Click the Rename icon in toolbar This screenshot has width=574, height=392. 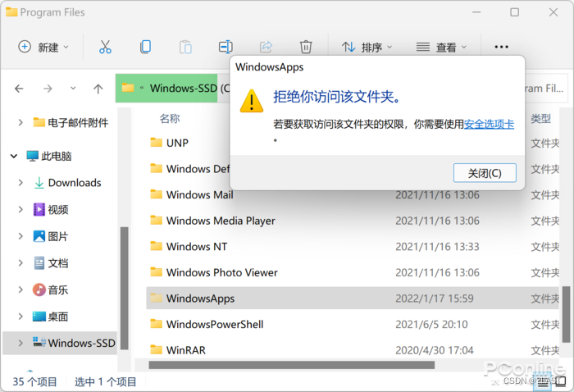[x=225, y=47]
